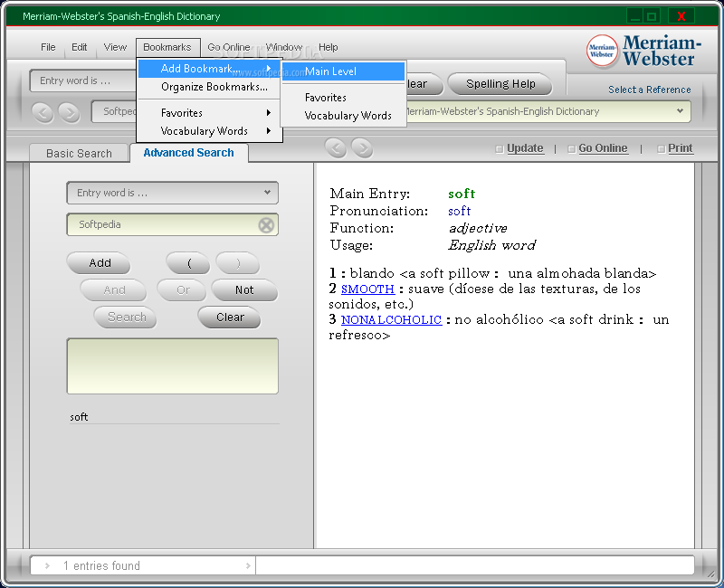724x588 pixels.
Task: Open the View menu
Action: pyautogui.click(x=115, y=47)
